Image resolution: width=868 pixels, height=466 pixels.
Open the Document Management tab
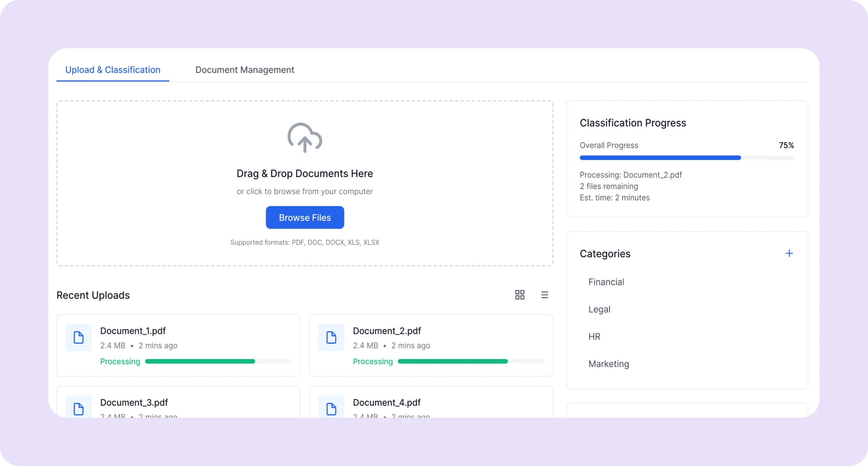(244, 70)
